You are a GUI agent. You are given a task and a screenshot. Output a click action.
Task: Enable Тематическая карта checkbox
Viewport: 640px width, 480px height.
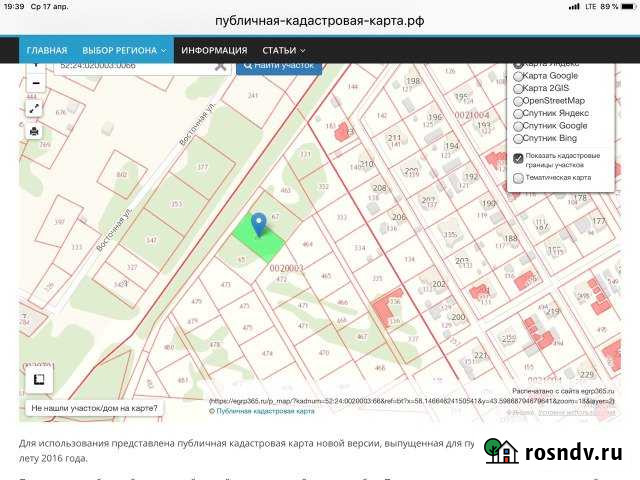click(x=518, y=178)
